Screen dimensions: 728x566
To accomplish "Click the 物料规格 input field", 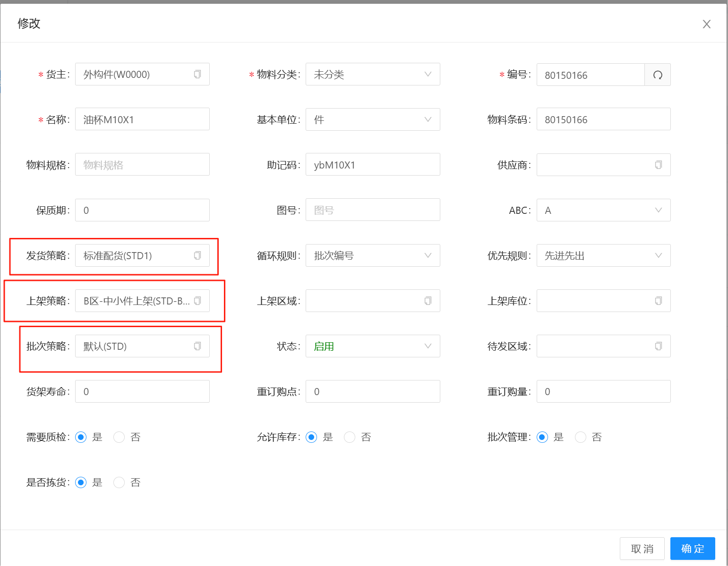I will (x=142, y=165).
